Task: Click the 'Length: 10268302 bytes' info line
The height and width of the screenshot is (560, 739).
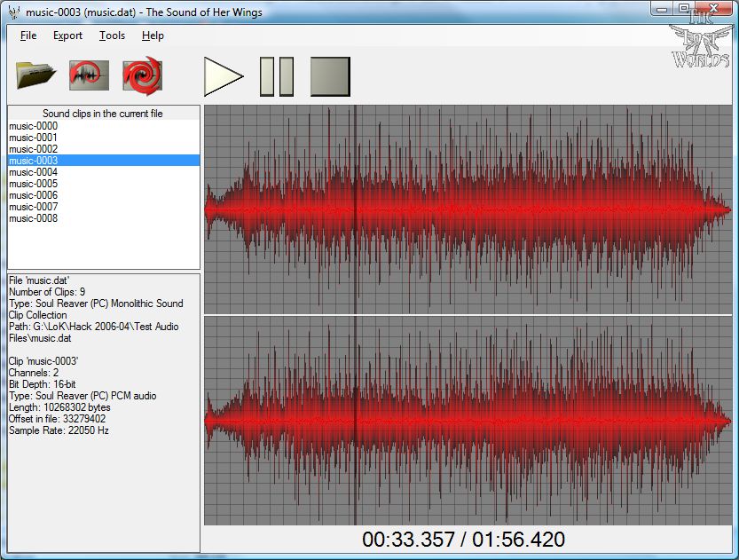Action: pos(59,407)
